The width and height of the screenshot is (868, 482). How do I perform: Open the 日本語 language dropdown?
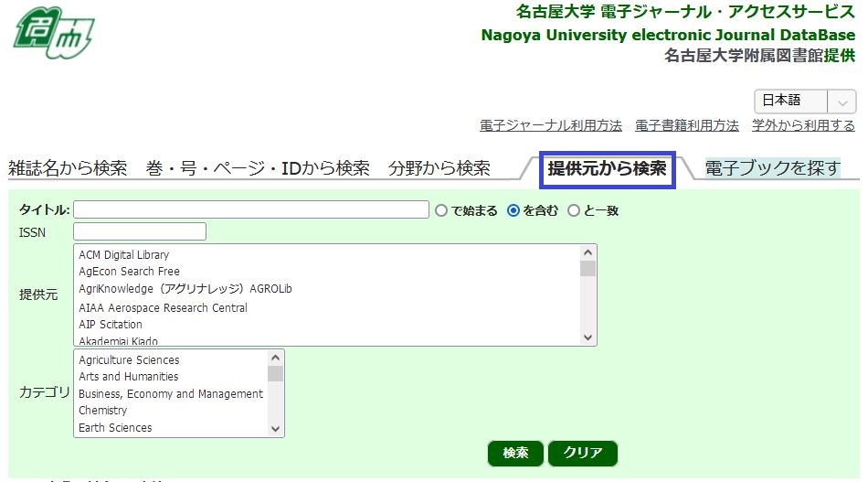click(x=805, y=102)
